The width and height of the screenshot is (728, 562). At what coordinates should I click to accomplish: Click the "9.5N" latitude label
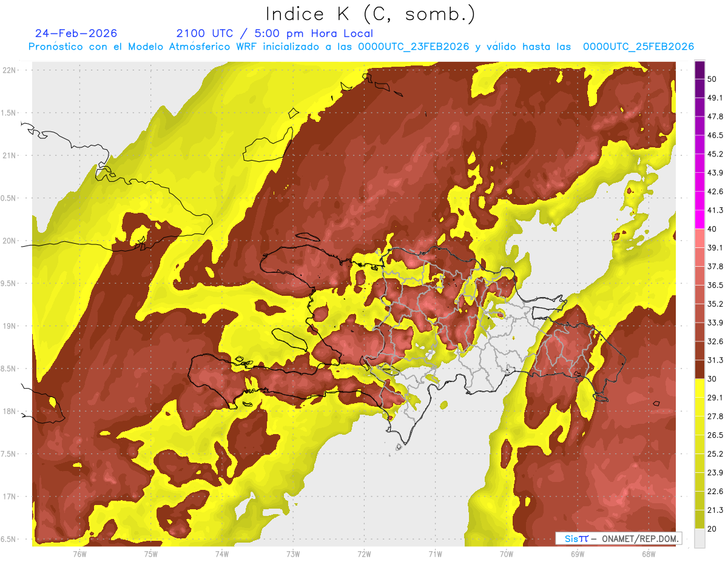[x=8, y=284]
